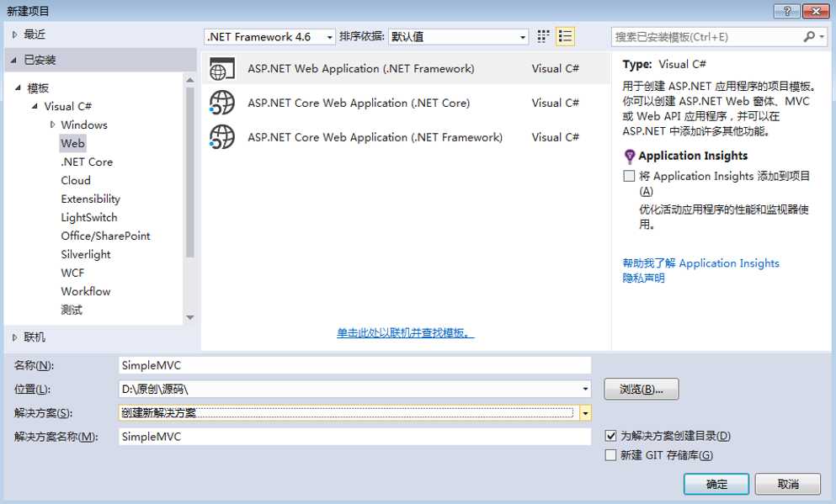Viewport: 836px width, 504px height.
Task: Click the Application Insights lightbulb icon
Action: pyautogui.click(x=629, y=157)
